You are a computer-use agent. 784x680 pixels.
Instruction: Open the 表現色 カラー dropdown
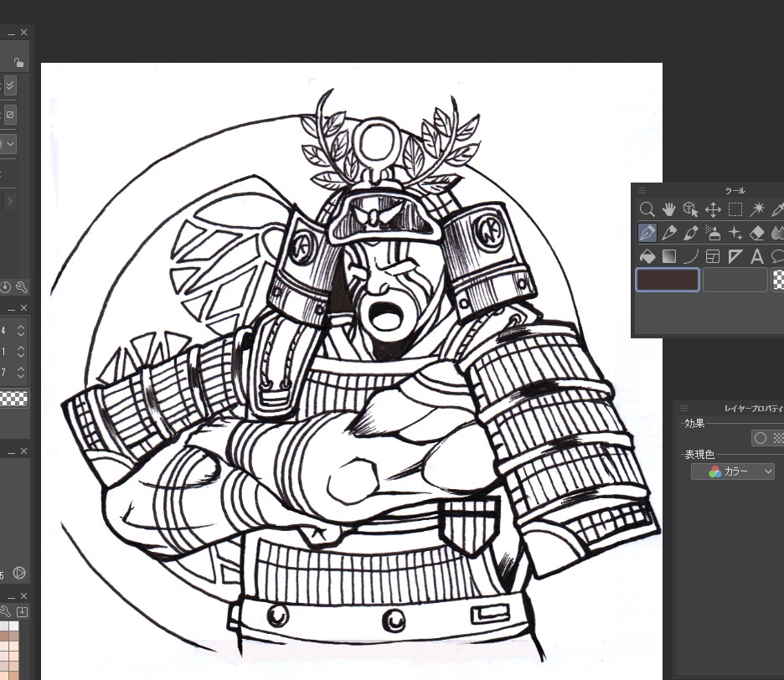point(733,471)
